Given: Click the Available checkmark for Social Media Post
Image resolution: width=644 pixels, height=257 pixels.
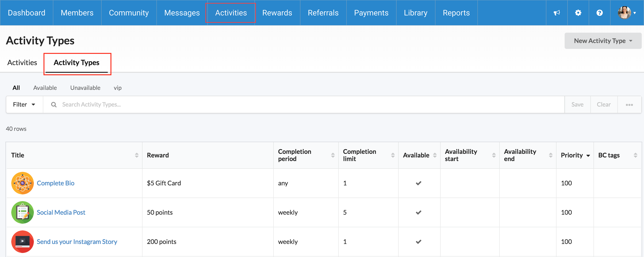Looking at the screenshot, I should click(419, 212).
